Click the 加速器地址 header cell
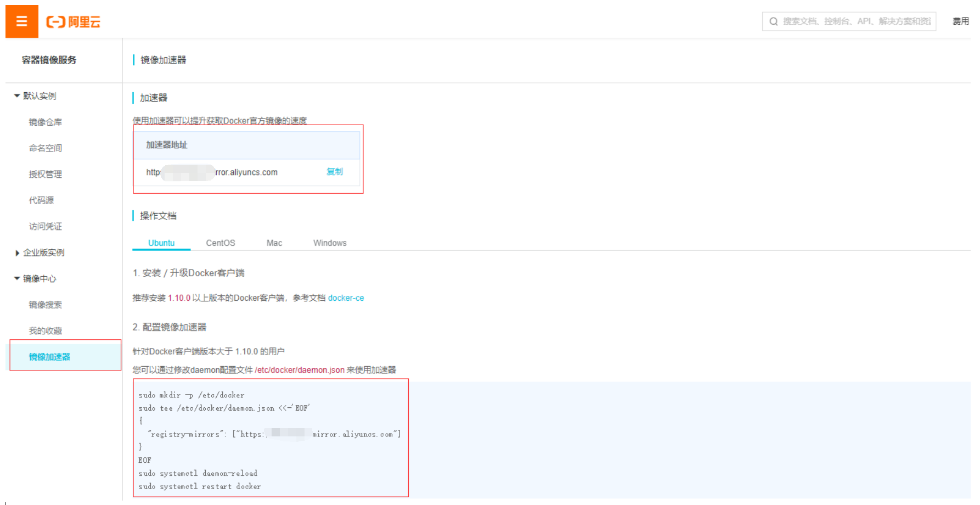This screenshot has height=505, width=980. 246,145
